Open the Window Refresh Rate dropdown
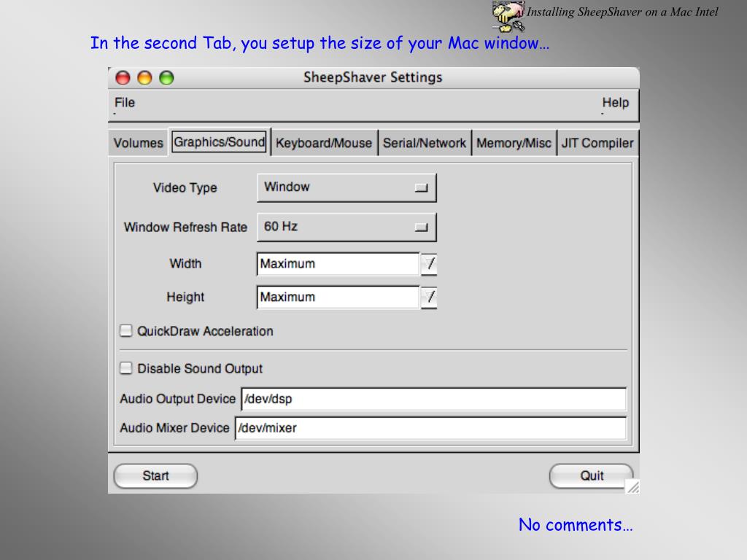747x560 pixels. coord(347,227)
